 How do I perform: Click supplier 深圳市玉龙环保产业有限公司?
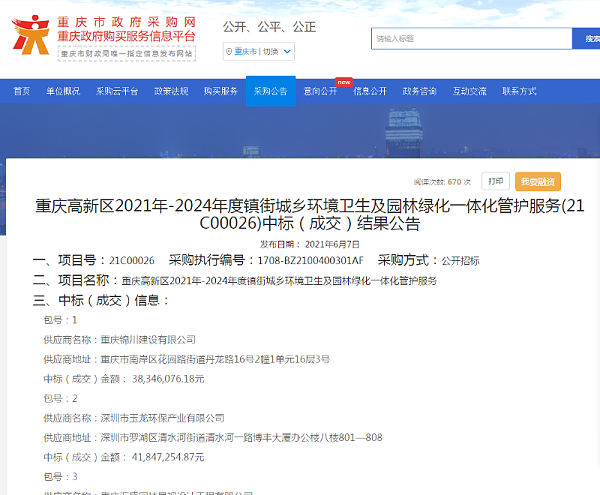[162, 418]
